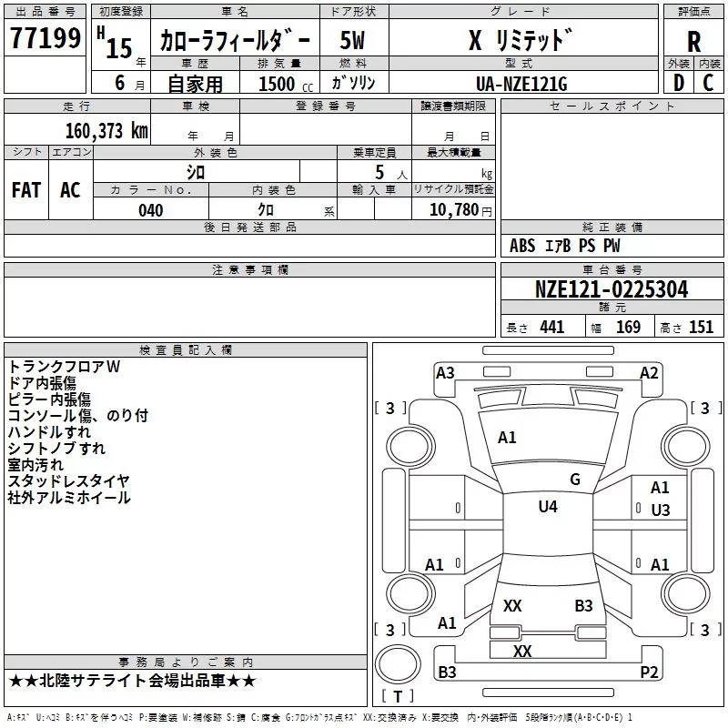The width and height of the screenshot is (728, 728).
Task: Click the トランクフロアW inspector note
Action: (64, 366)
